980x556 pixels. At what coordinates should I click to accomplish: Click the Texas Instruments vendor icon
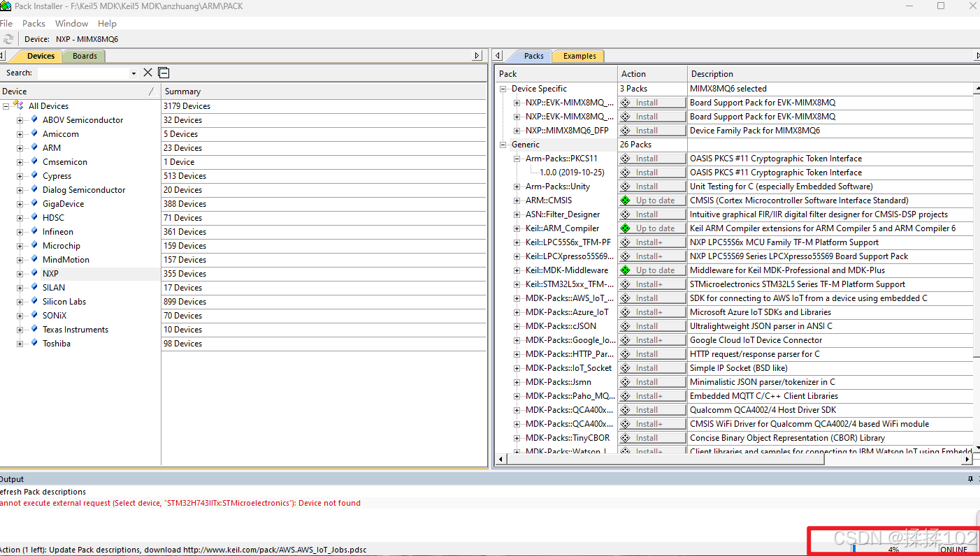pos(34,329)
